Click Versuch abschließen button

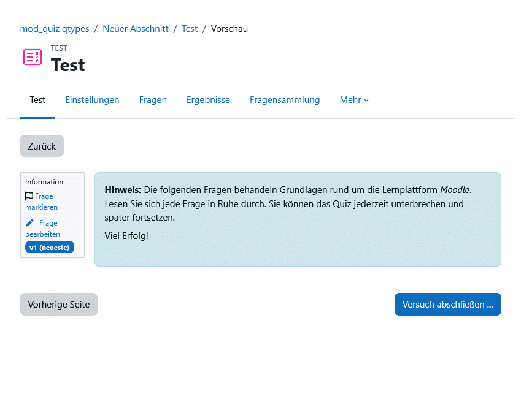(447, 305)
